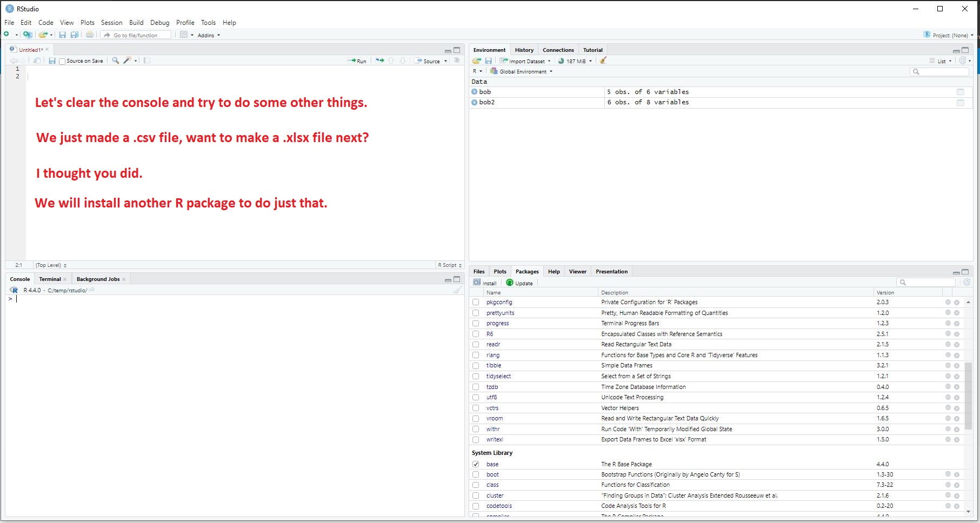Open the Addins dropdown menu
The width and height of the screenshot is (980, 523).
209,35
